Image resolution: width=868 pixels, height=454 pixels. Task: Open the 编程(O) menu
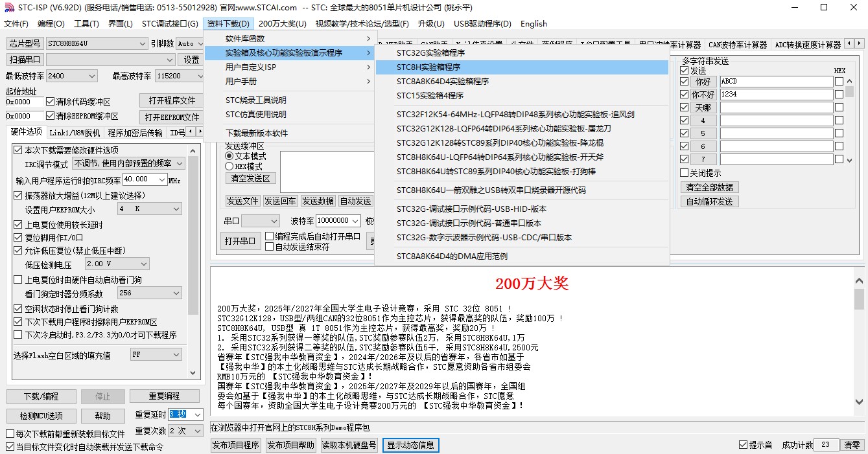coord(51,24)
